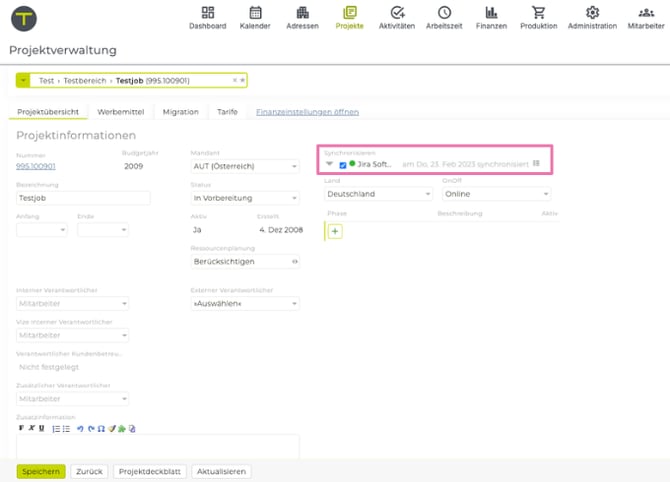Viewport: 670px width, 482px height.
Task: Click the Administration gear icon
Action: point(592,16)
